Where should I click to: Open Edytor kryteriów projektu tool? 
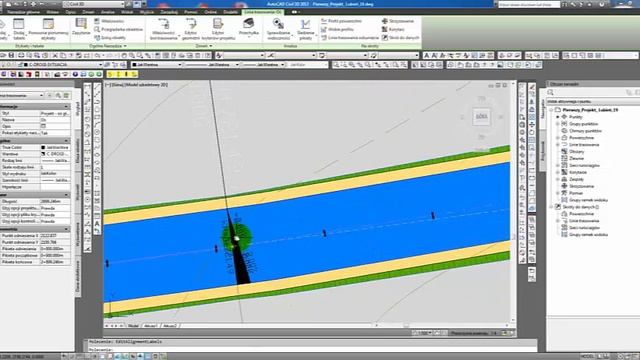coord(218,29)
